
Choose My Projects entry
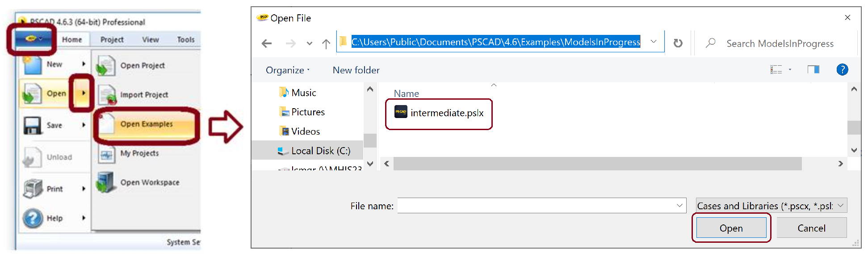tap(139, 153)
